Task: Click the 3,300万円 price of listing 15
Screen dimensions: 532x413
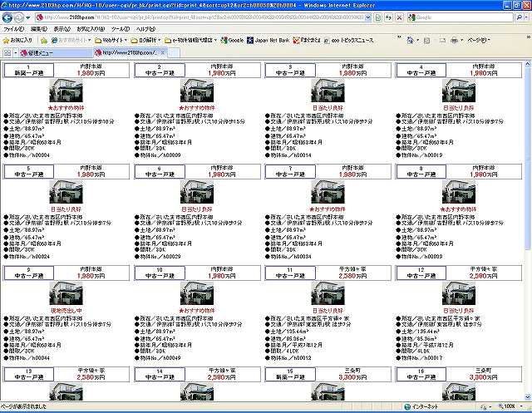Action: [x=352, y=377]
